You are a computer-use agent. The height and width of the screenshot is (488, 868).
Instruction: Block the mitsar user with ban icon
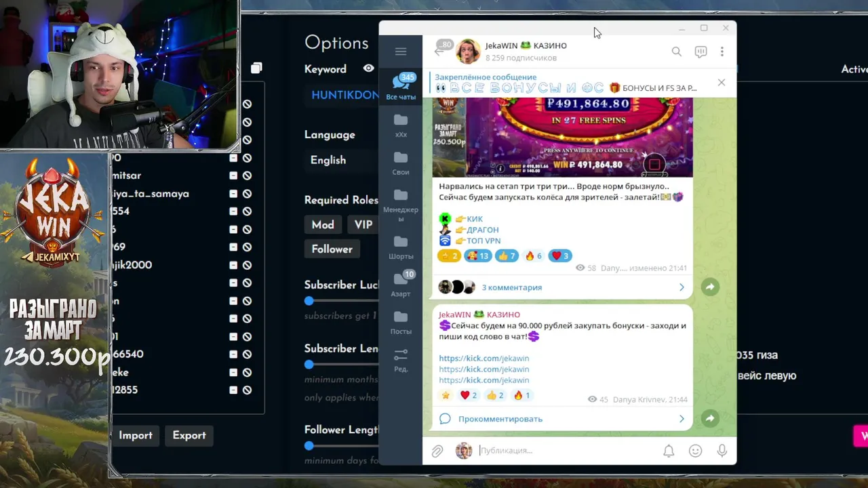coord(248,176)
